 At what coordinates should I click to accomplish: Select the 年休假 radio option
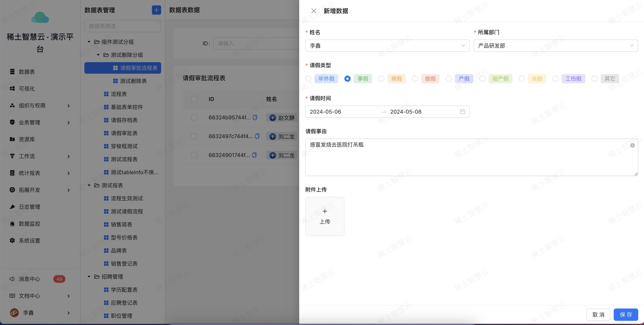click(308, 79)
